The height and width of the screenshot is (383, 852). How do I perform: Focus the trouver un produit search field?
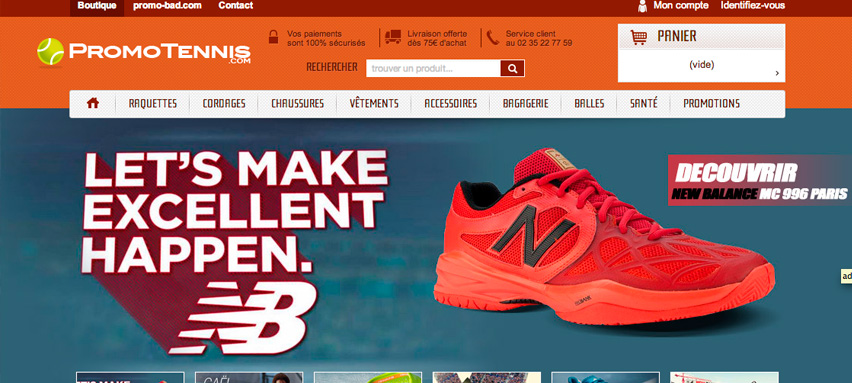tap(433, 68)
